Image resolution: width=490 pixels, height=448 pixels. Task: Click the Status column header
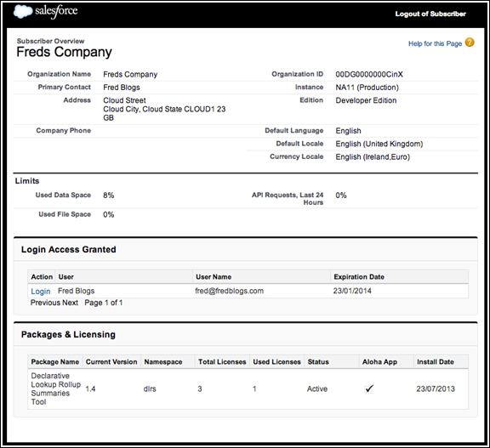click(332, 362)
